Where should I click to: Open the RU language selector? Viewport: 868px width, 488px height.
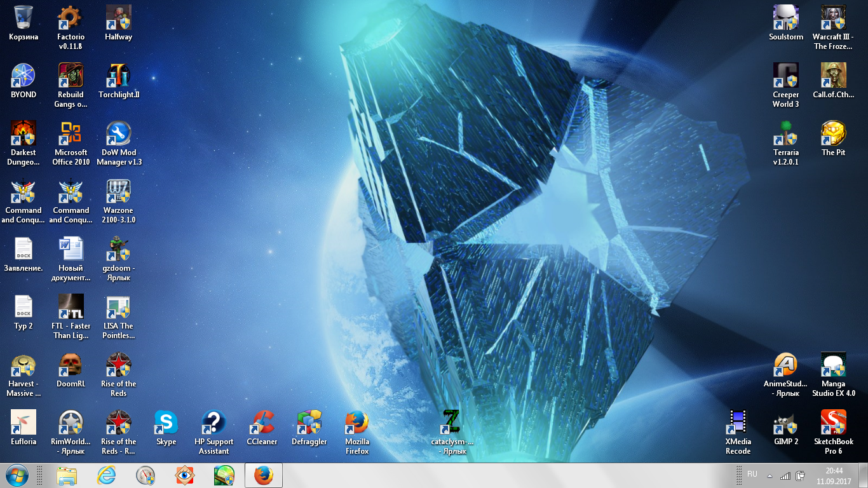tap(752, 475)
